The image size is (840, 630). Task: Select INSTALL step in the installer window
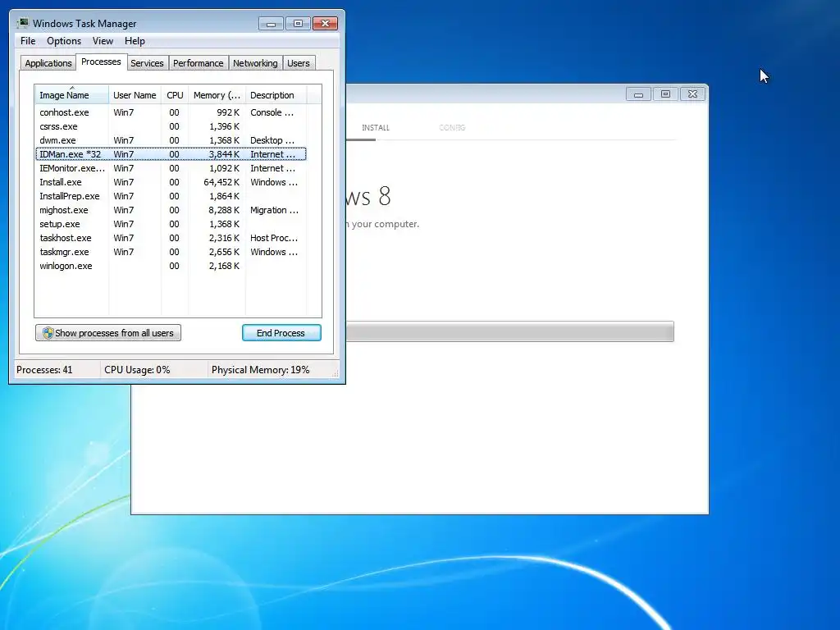click(x=376, y=127)
